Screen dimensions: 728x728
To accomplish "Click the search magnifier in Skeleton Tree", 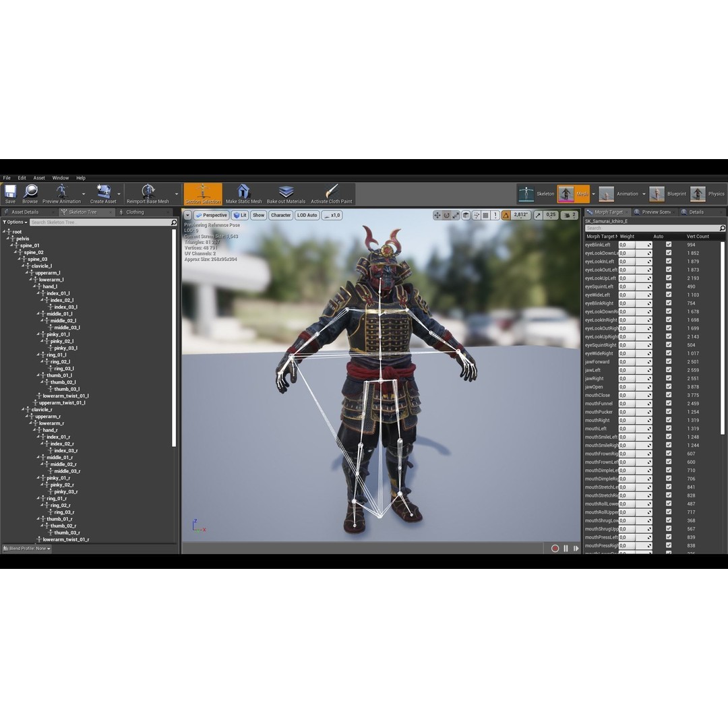I will point(174,222).
